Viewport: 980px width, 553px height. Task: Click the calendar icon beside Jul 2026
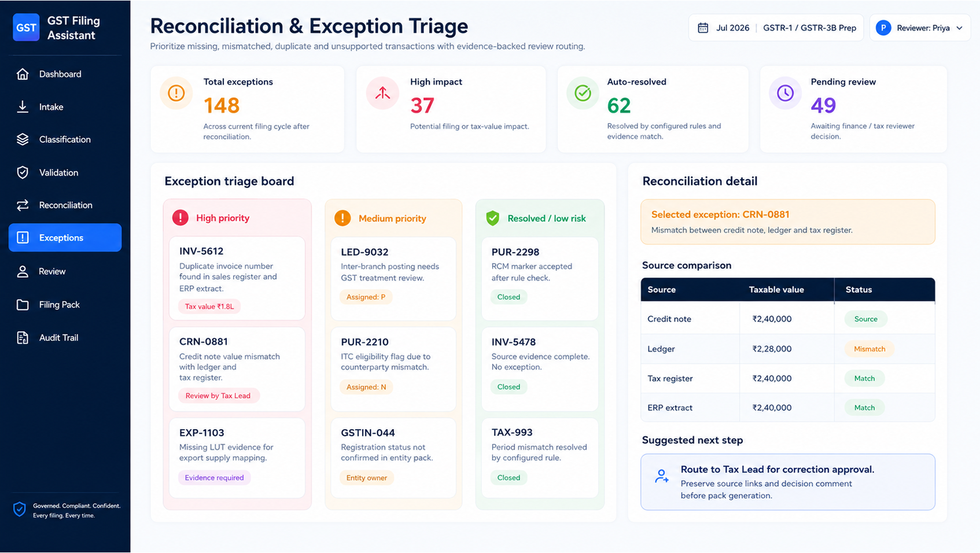(x=703, y=28)
